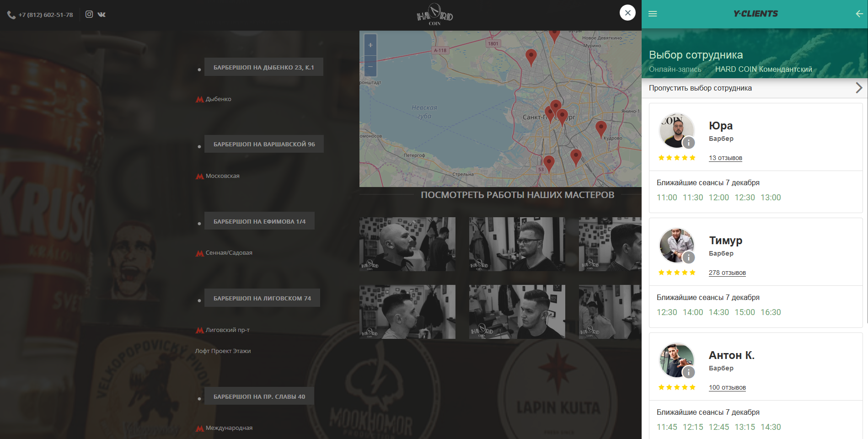868x439 pixels.
Task: Open the bald bearded man portfolio photo
Action: pyautogui.click(x=407, y=244)
